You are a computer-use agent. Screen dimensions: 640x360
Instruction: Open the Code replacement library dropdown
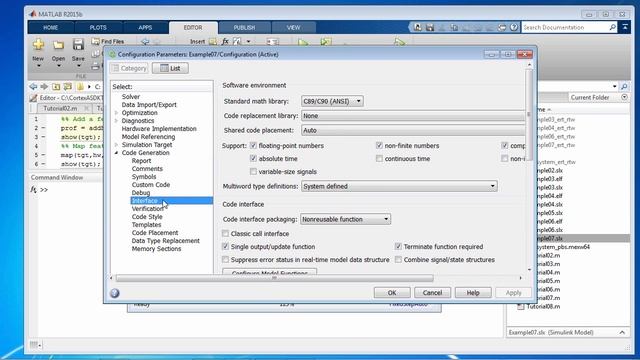coord(413,116)
